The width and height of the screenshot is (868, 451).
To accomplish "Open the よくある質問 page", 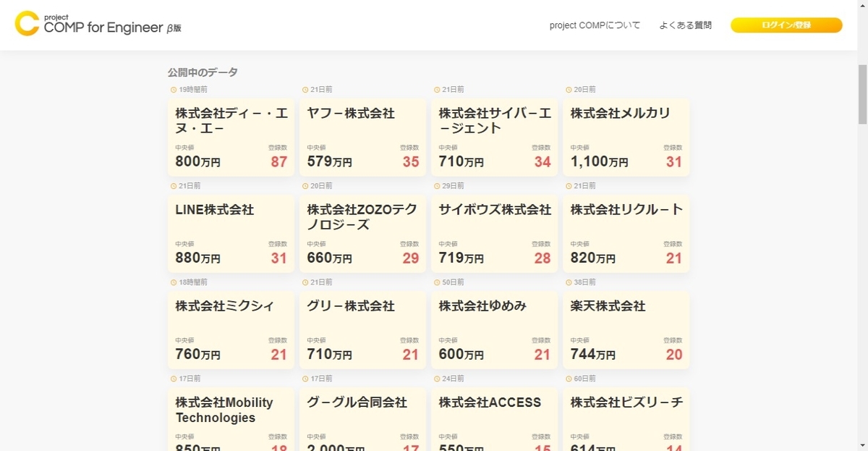I will point(685,25).
